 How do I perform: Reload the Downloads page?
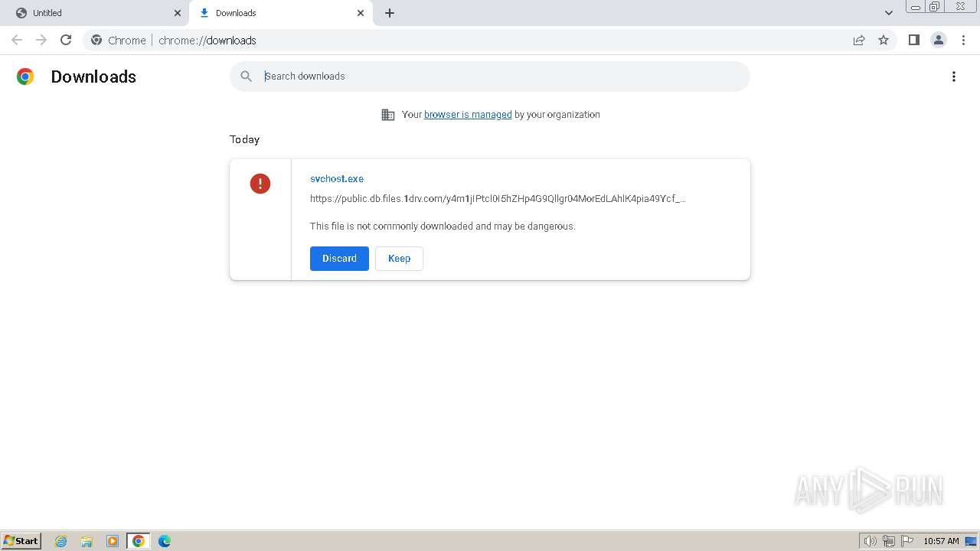coord(66,40)
